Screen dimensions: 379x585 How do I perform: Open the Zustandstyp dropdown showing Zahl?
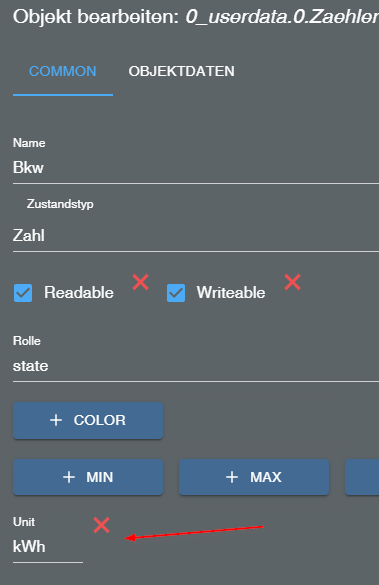point(196,235)
